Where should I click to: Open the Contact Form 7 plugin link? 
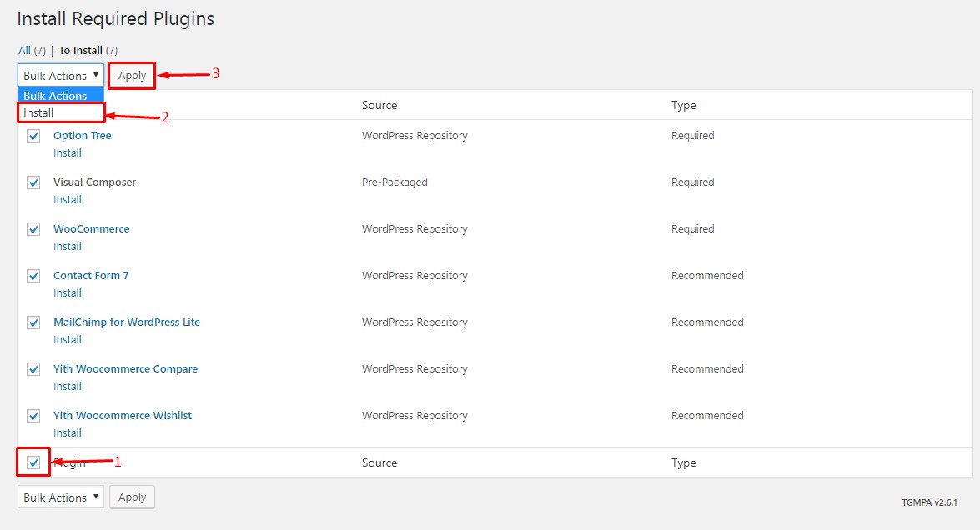[91, 276]
